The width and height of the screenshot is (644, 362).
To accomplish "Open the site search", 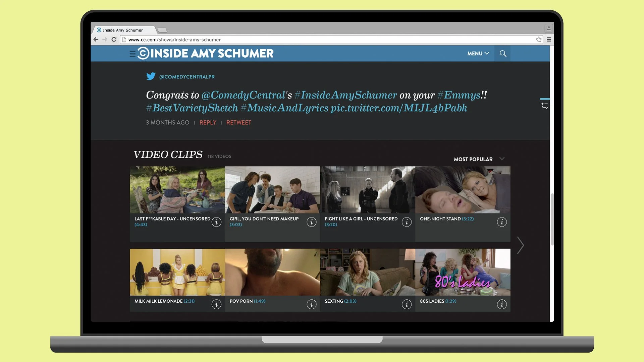I will point(502,53).
